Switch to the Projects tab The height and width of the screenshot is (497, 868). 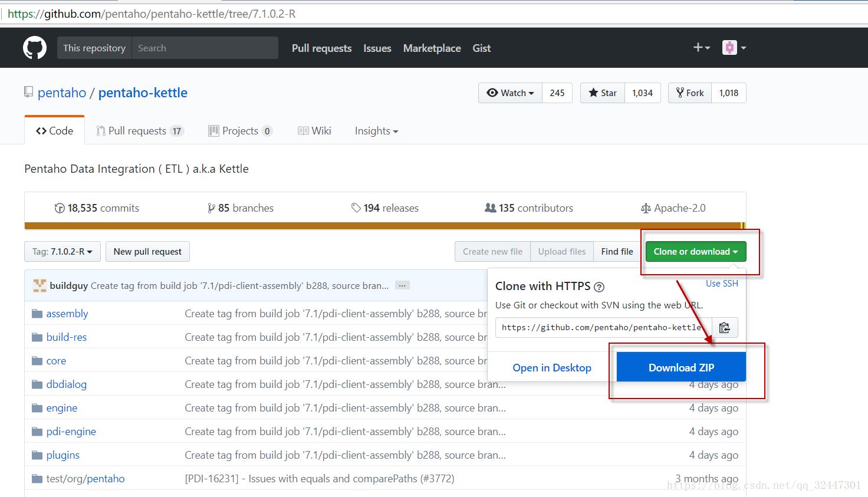(240, 131)
